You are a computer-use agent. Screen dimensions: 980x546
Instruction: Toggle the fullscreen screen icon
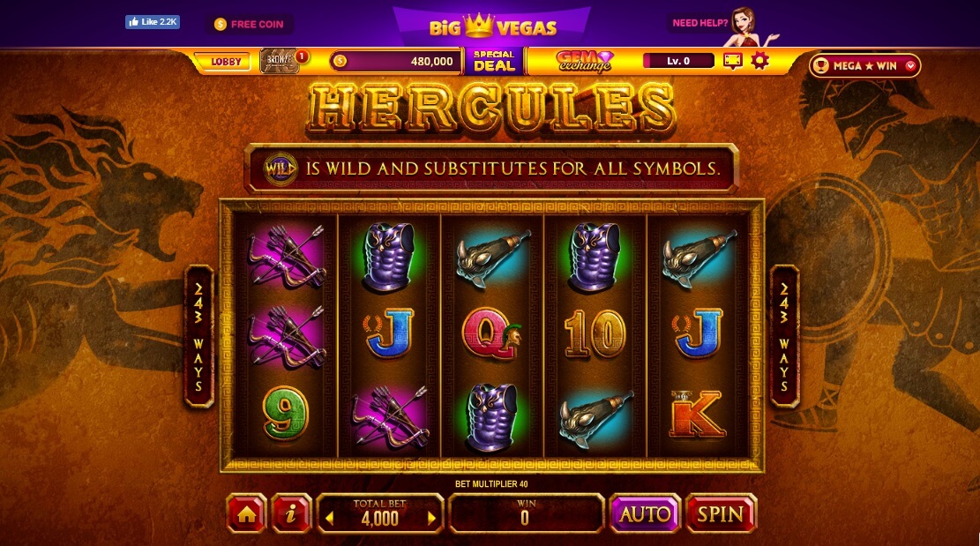732,61
